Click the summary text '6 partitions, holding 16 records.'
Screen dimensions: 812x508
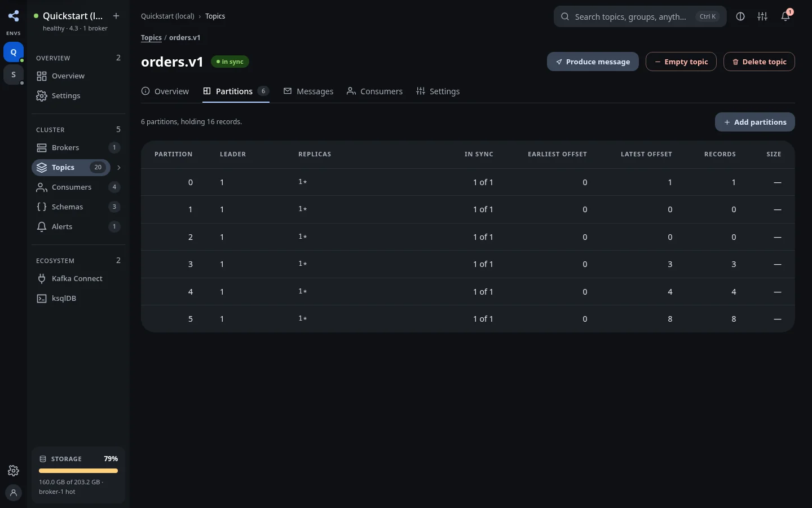(x=192, y=122)
